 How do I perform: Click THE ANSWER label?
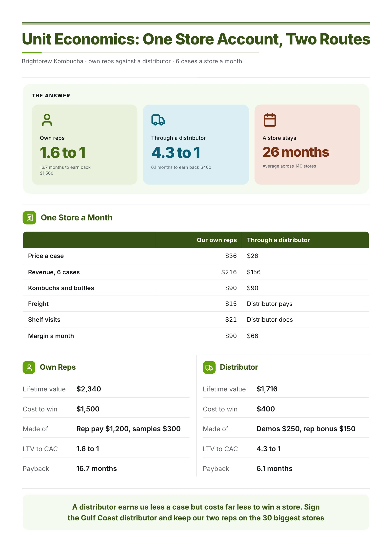point(51,96)
